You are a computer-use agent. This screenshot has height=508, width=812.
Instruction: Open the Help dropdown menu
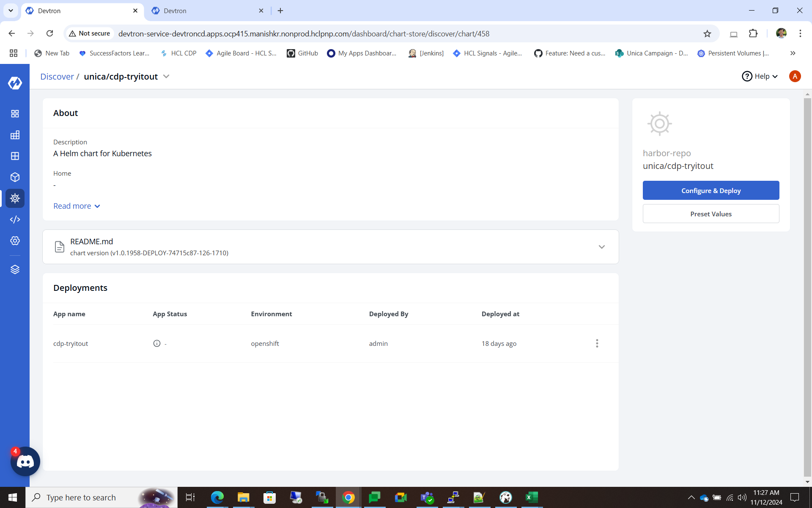pos(760,77)
